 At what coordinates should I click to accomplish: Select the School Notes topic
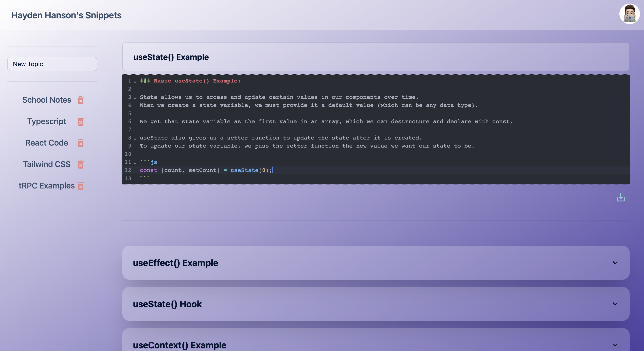[47, 99]
